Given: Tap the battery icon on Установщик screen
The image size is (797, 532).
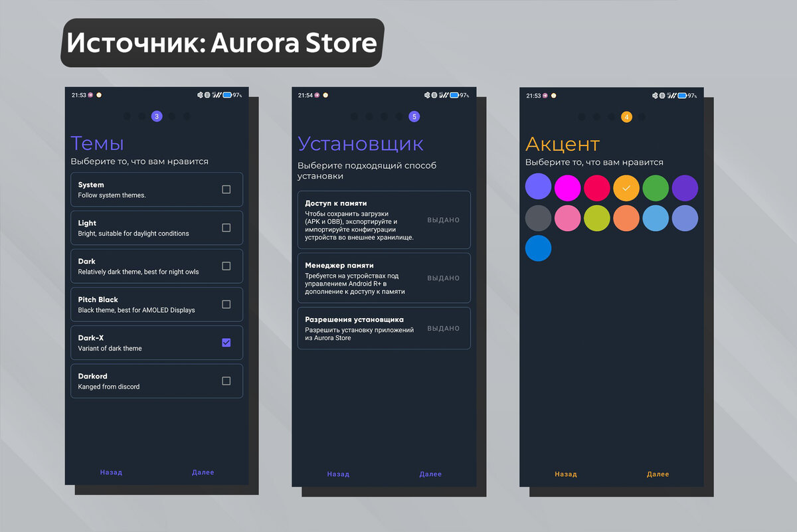Looking at the screenshot, I should 454,95.
